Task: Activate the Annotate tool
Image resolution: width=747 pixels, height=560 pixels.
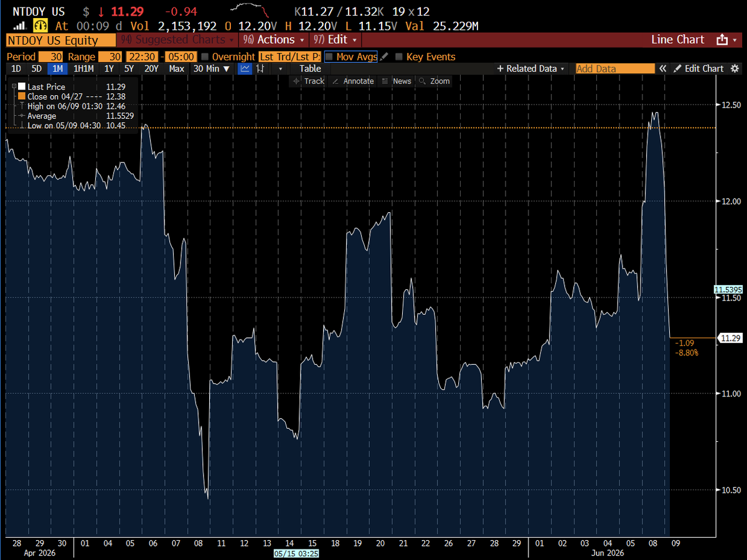Action: pos(353,81)
